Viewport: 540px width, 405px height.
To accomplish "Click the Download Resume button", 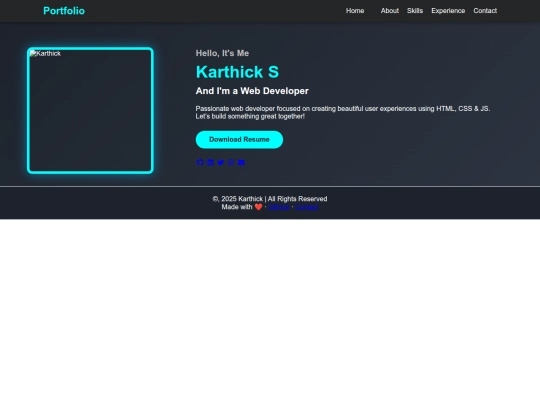I will (239, 139).
